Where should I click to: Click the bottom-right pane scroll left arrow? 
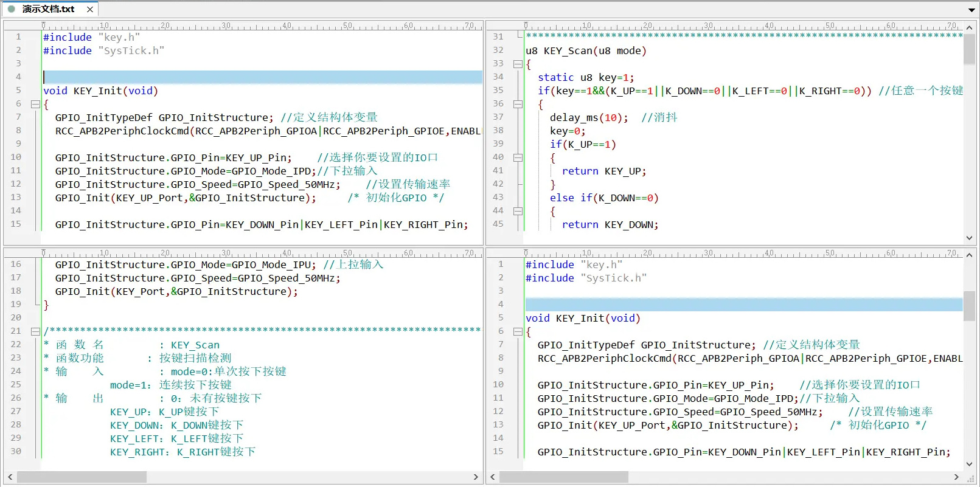click(x=493, y=477)
